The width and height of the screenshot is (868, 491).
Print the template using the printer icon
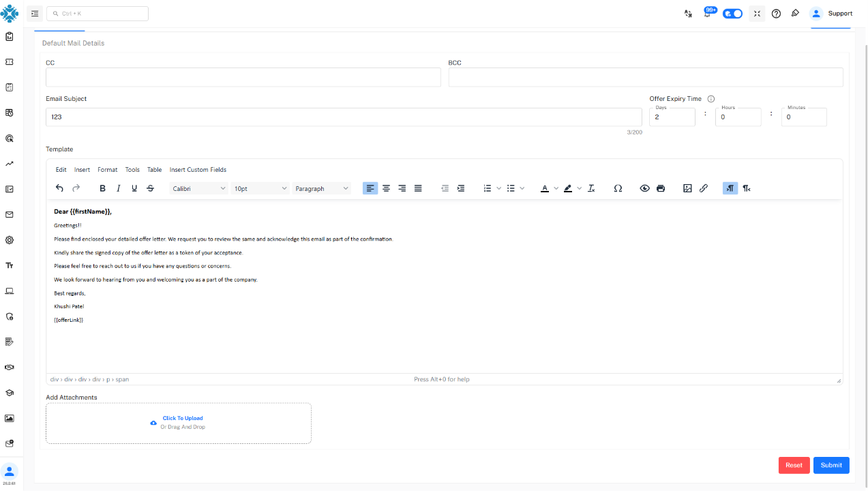[661, 188]
